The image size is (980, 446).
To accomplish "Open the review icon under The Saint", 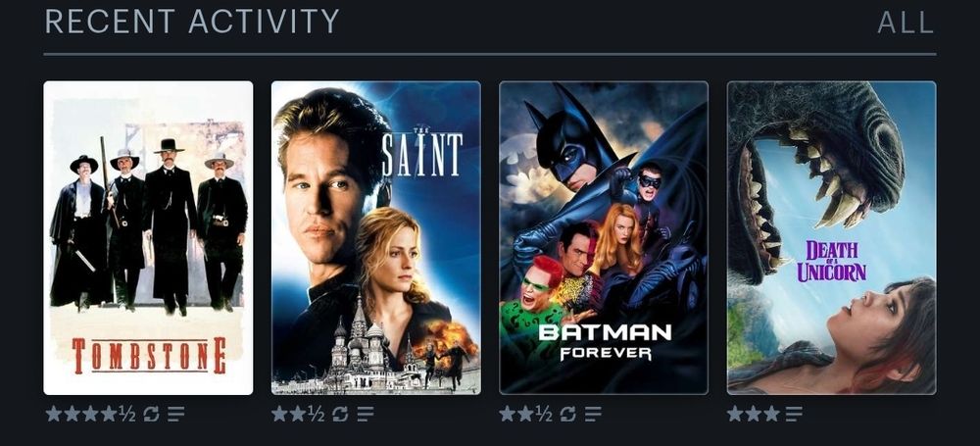I will coord(365,414).
